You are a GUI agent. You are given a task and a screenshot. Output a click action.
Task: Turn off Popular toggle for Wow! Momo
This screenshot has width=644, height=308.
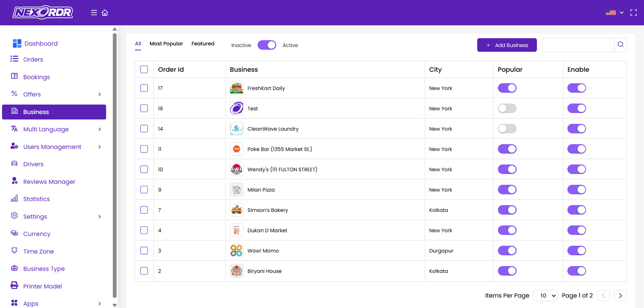point(507,251)
